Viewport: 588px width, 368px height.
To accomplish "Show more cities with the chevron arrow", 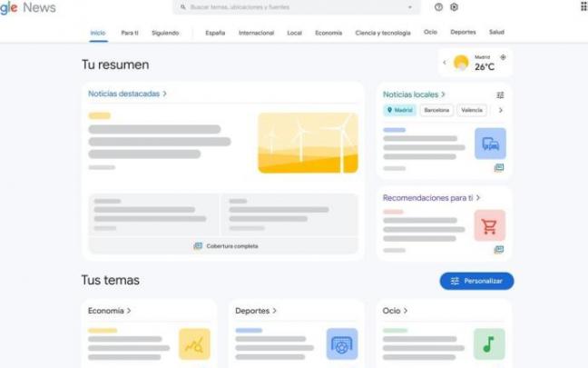I will (501, 110).
